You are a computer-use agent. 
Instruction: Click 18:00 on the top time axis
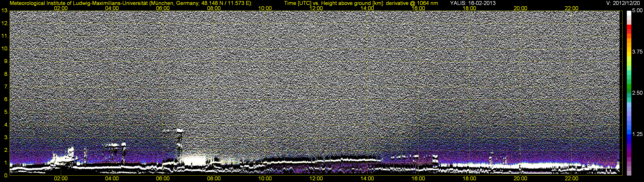469,8
